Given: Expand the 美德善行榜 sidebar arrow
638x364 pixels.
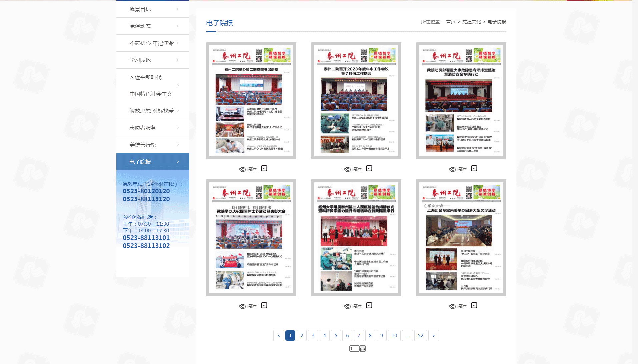Looking at the screenshot, I should pos(177,145).
